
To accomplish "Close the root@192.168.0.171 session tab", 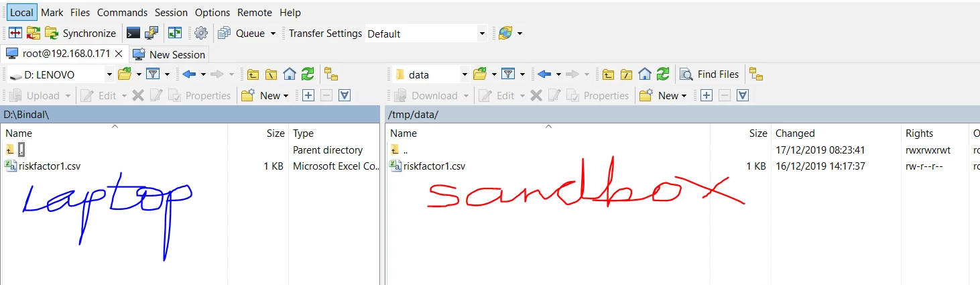I will (119, 54).
